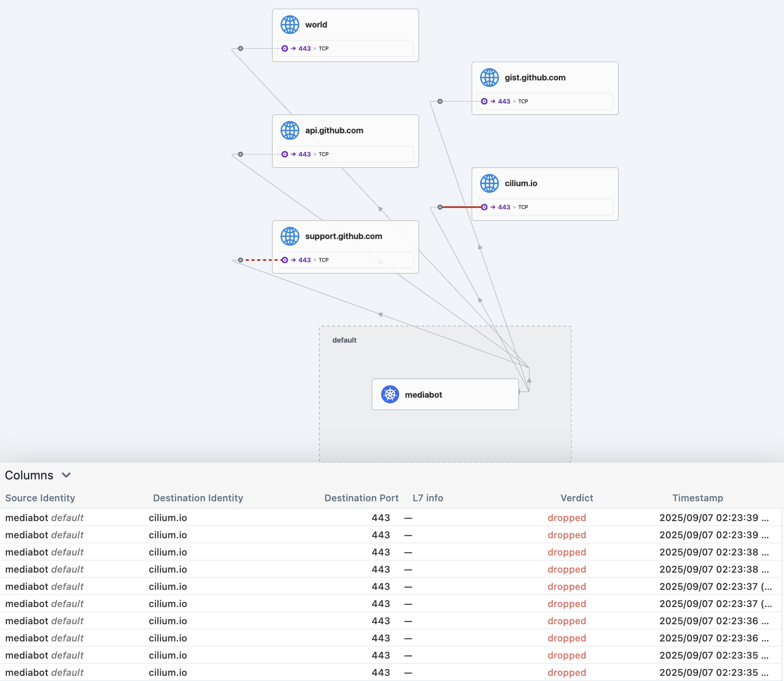
Task: Click port 443 on the support.github.com card
Action: 305,260
